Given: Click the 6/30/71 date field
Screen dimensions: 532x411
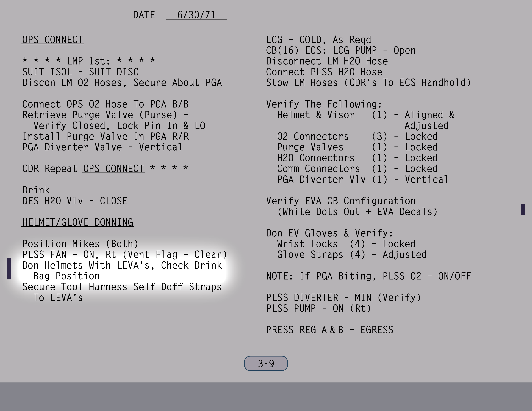Looking at the screenshot, I should 196,15.
